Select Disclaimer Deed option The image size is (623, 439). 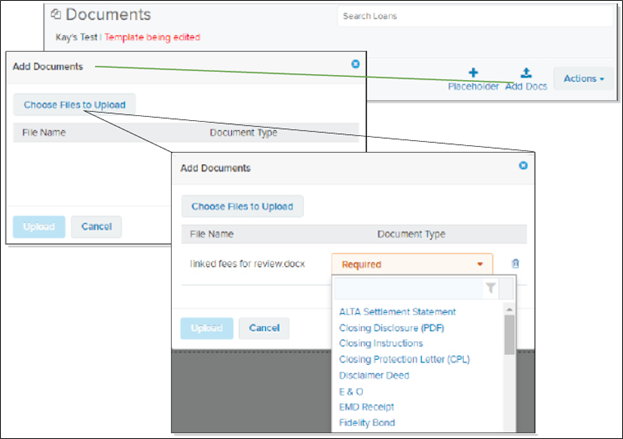coord(374,375)
